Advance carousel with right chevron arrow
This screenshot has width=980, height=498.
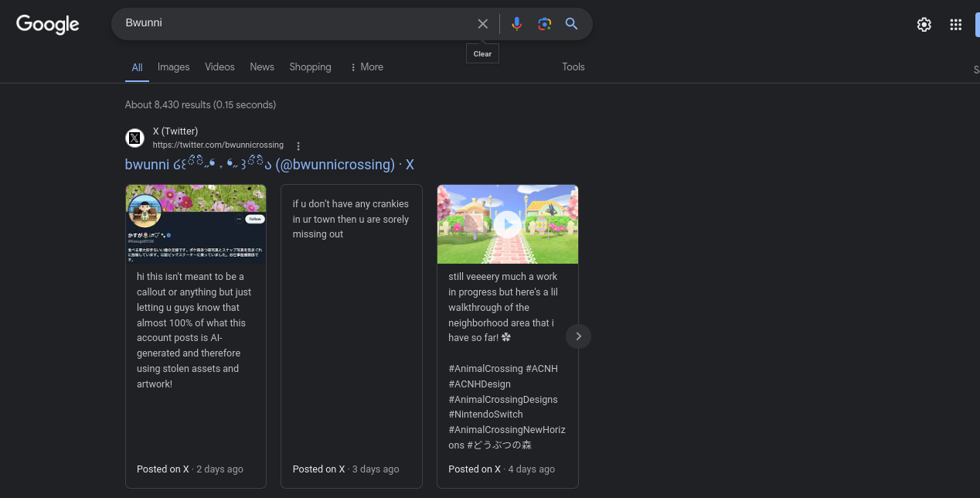(578, 336)
